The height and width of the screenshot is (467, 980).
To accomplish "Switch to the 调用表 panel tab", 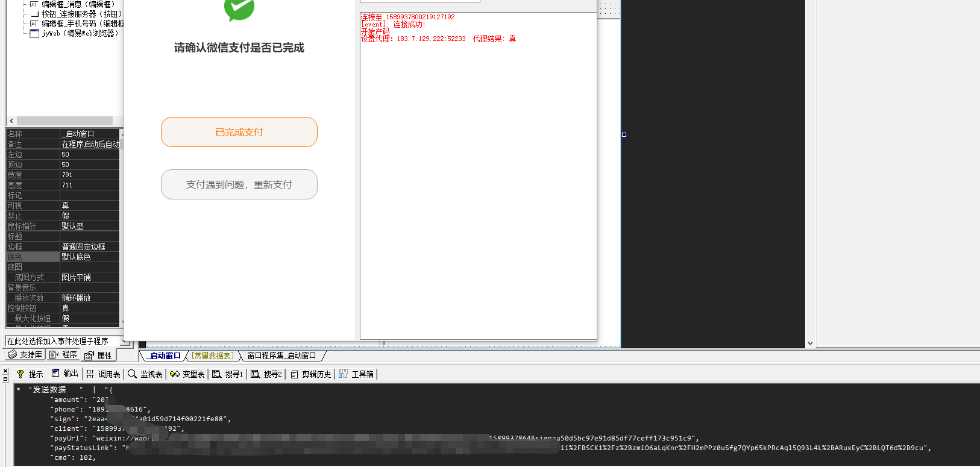I will [103, 374].
